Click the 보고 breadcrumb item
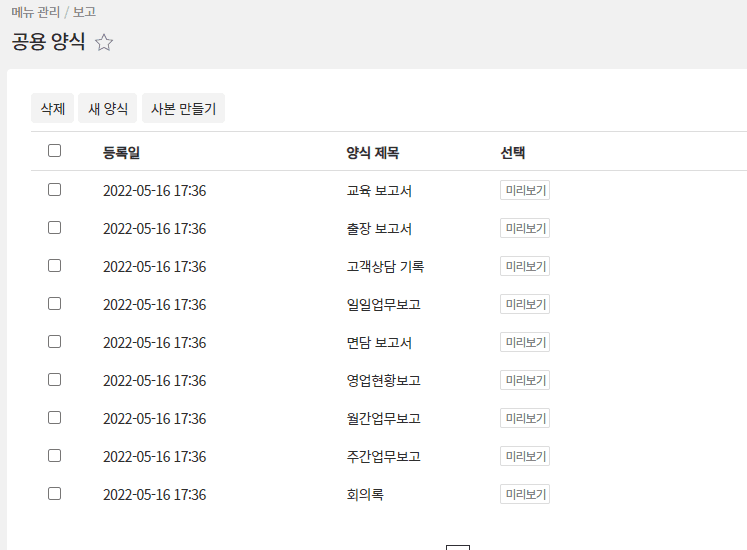Screen dimensions: 747x550 tap(85, 12)
